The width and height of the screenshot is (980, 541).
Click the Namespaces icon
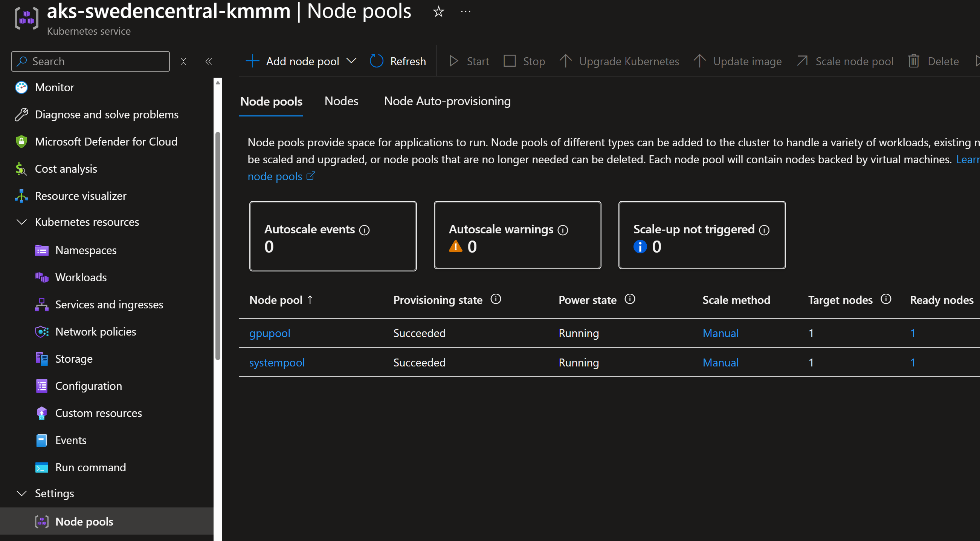(x=41, y=250)
